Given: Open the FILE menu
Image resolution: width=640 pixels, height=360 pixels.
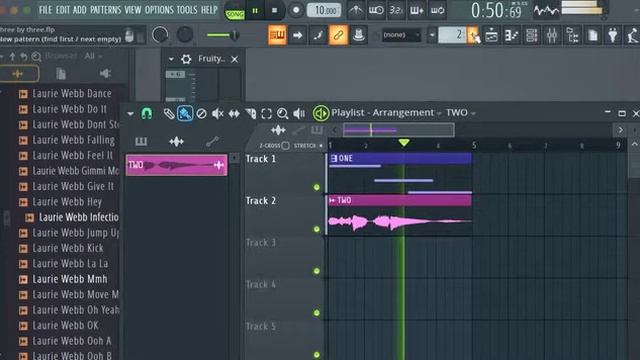Looking at the screenshot, I should click(45, 10).
